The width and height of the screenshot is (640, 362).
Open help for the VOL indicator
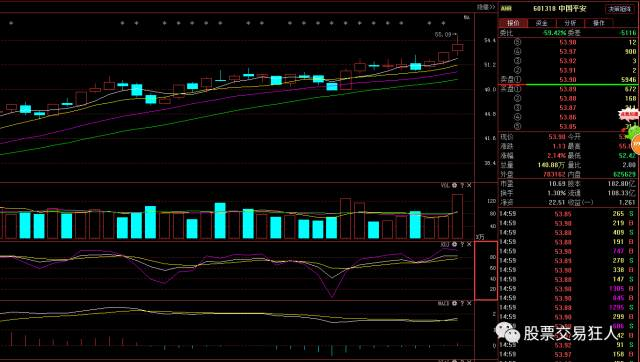pos(462,185)
